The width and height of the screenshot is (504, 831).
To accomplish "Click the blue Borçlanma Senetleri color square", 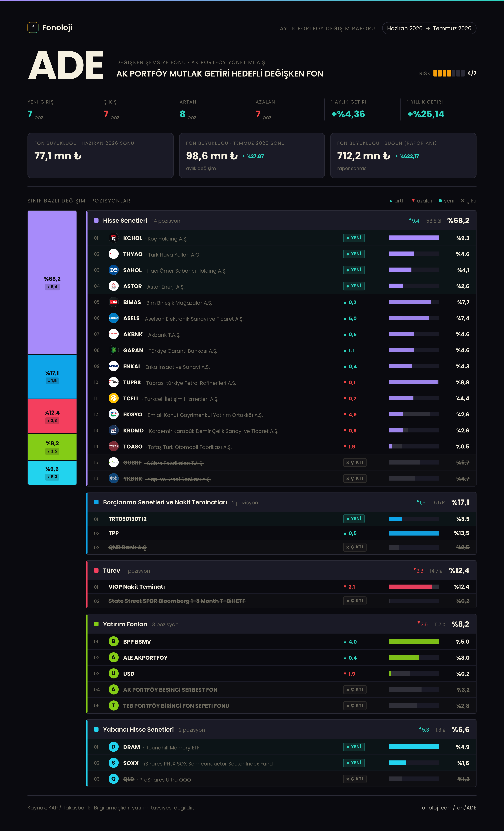I will [96, 502].
